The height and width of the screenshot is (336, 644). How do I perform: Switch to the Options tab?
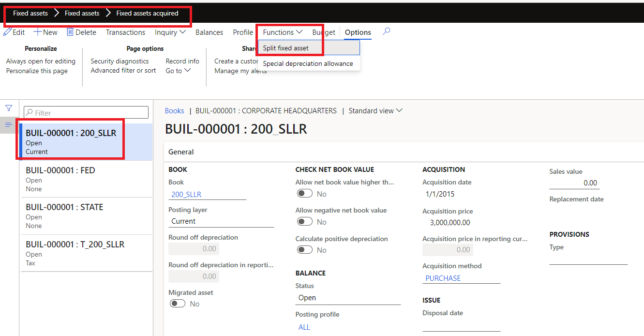358,32
